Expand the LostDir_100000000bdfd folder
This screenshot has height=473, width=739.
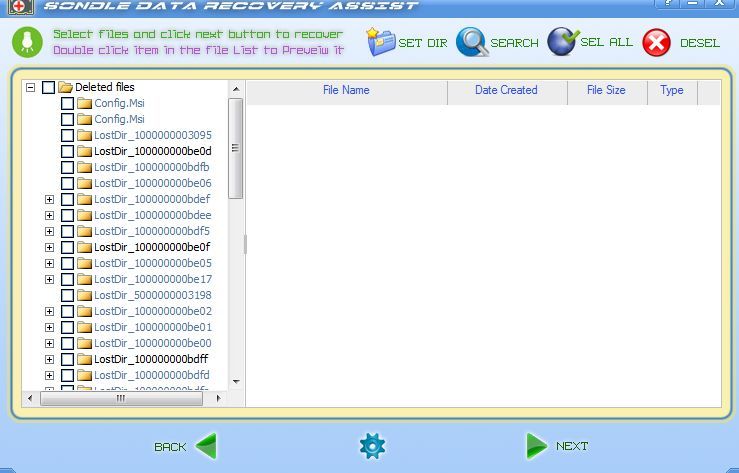point(49,375)
